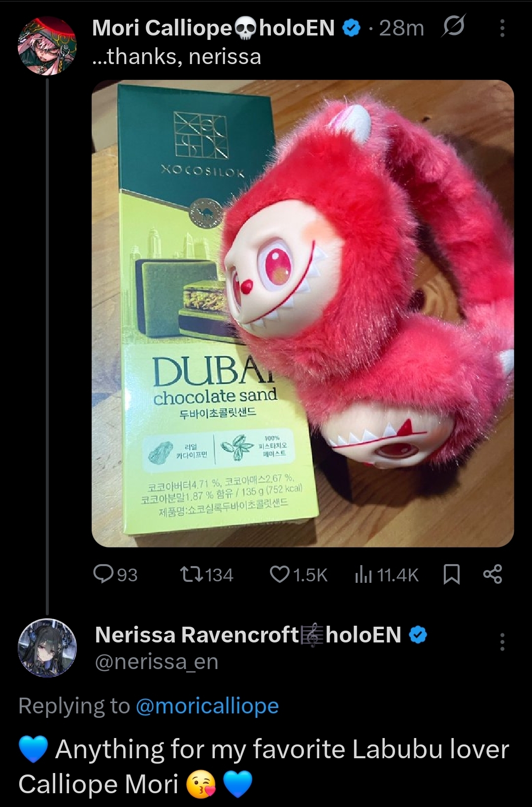Tap the share icon on the tweet

493,574
